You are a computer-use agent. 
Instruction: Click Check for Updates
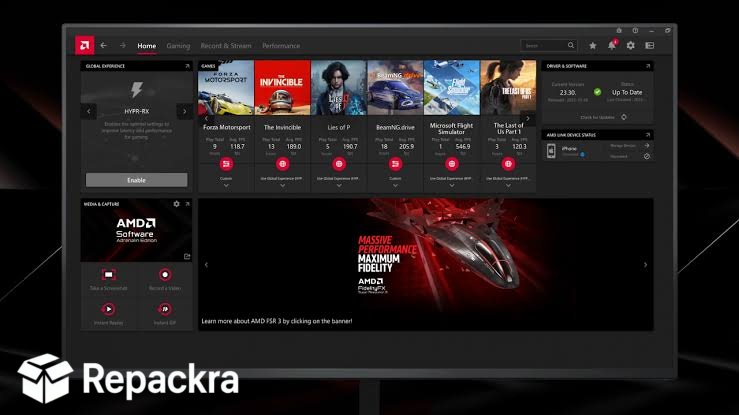pos(603,117)
